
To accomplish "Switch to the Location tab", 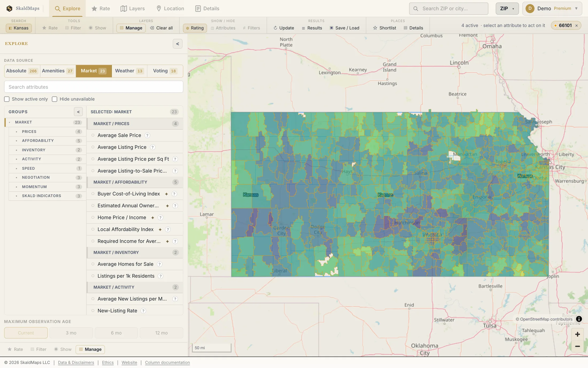I will (170, 9).
